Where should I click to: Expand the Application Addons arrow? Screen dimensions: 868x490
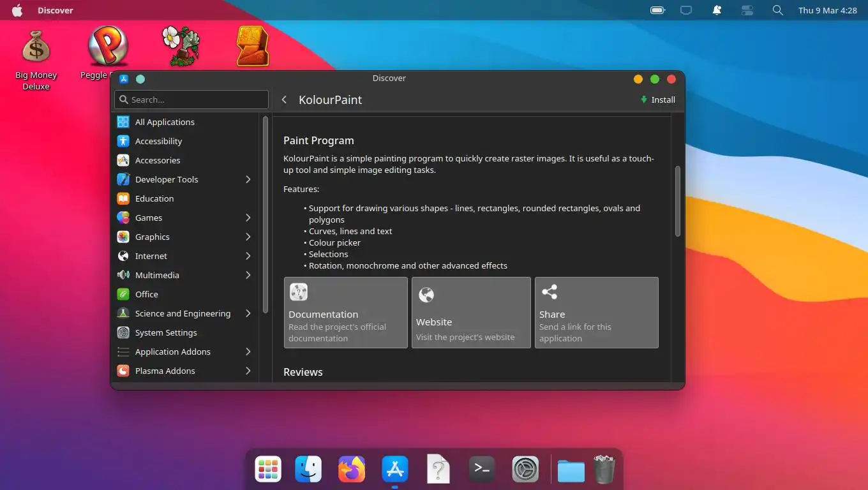click(x=248, y=352)
